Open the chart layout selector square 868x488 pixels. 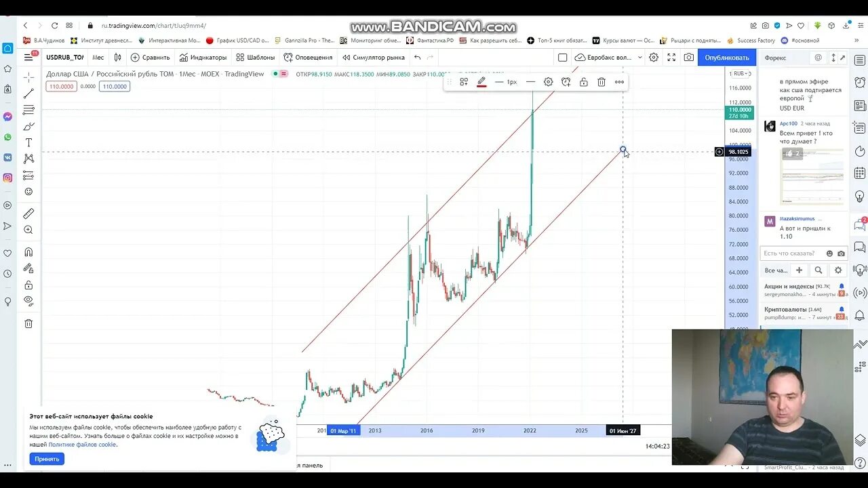562,57
